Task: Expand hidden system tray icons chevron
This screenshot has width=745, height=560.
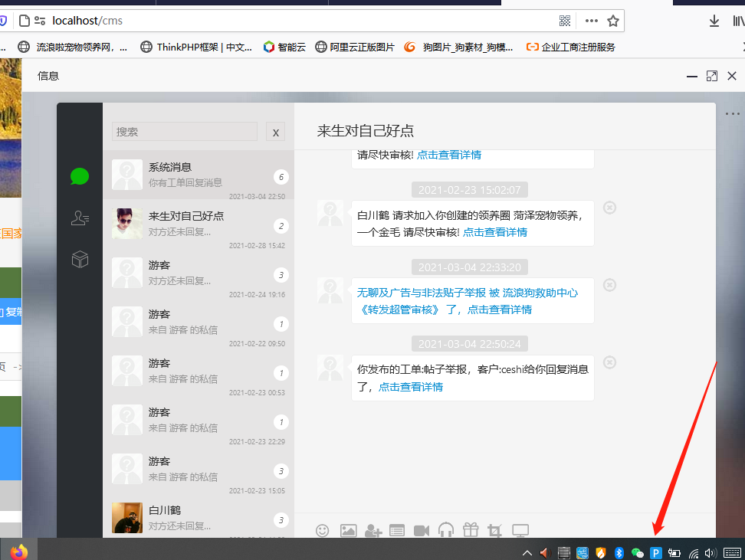Action: pyautogui.click(x=527, y=552)
